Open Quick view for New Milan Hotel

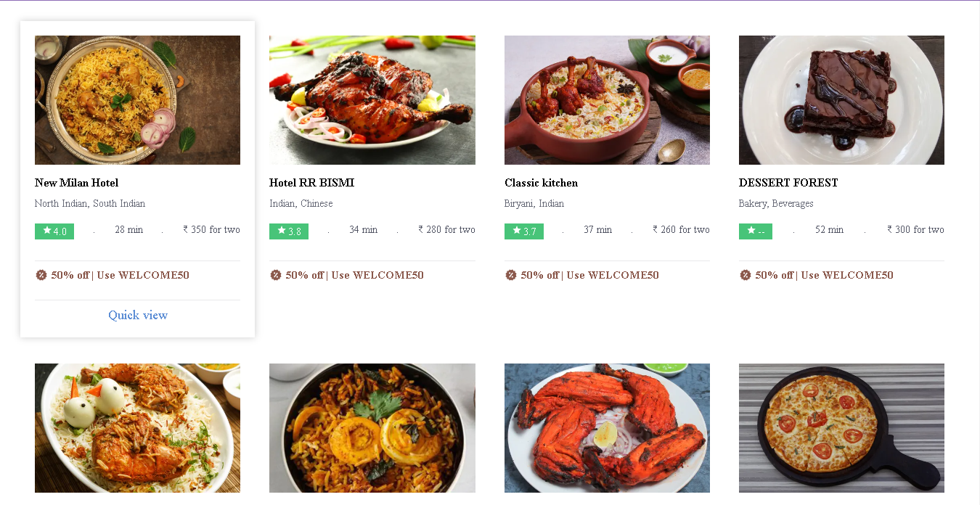138,315
